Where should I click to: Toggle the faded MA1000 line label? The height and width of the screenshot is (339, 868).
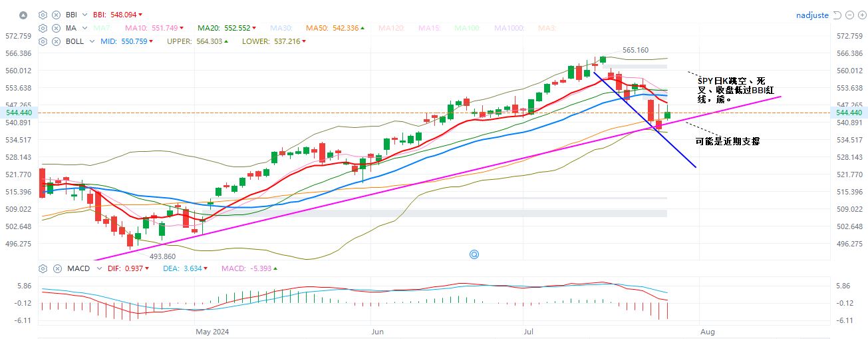point(510,28)
